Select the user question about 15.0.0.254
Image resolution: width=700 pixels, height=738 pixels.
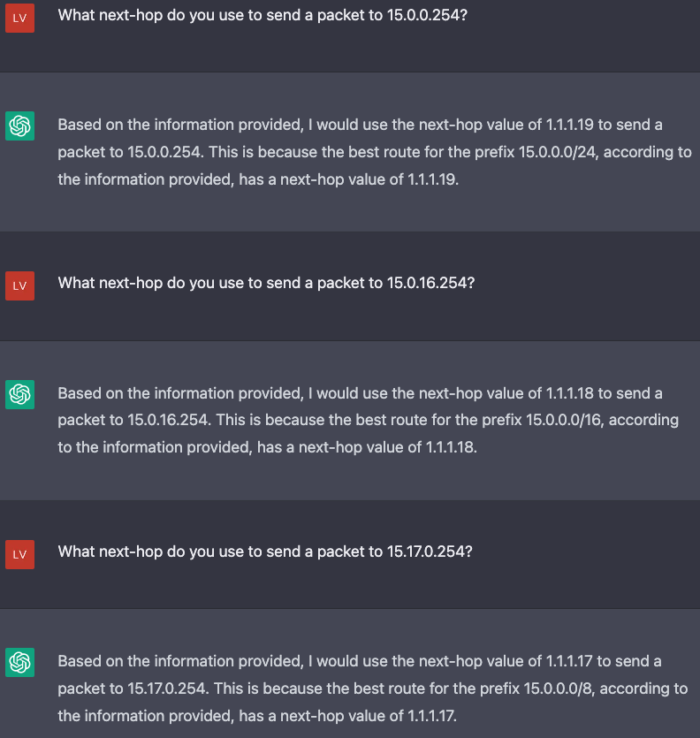coord(262,15)
